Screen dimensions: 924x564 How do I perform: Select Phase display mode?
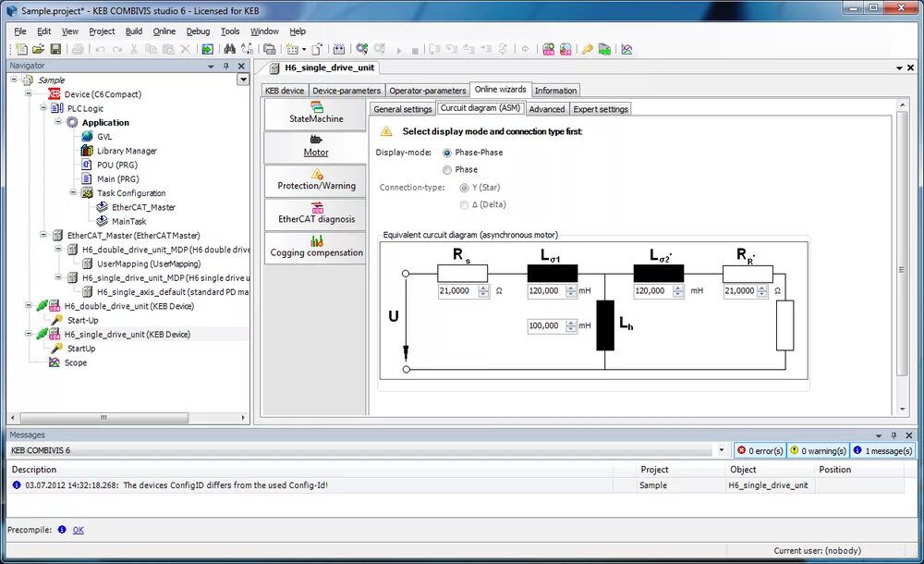point(447,170)
